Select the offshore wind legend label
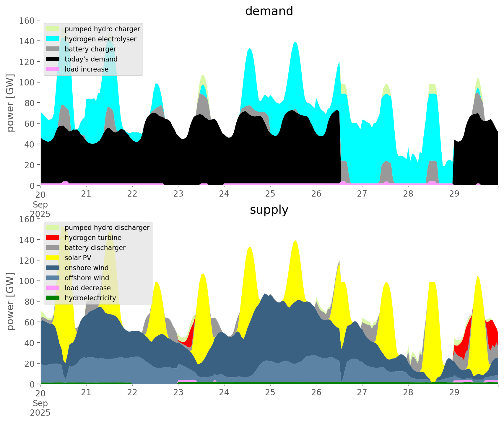This screenshot has width=504, height=423. tap(87, 278)
